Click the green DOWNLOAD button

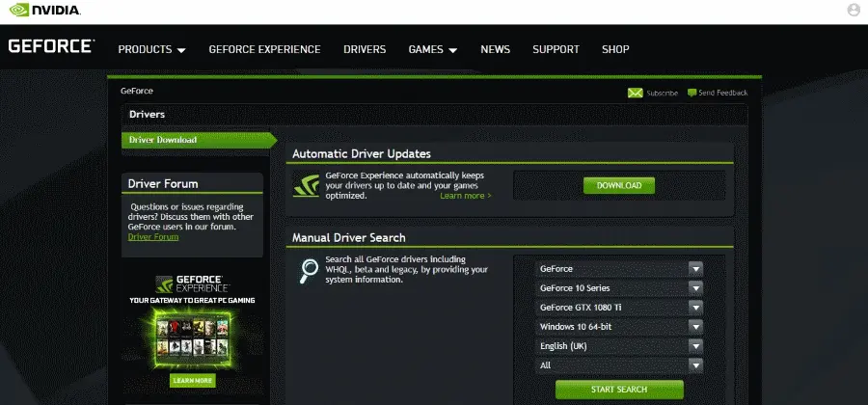619,186
